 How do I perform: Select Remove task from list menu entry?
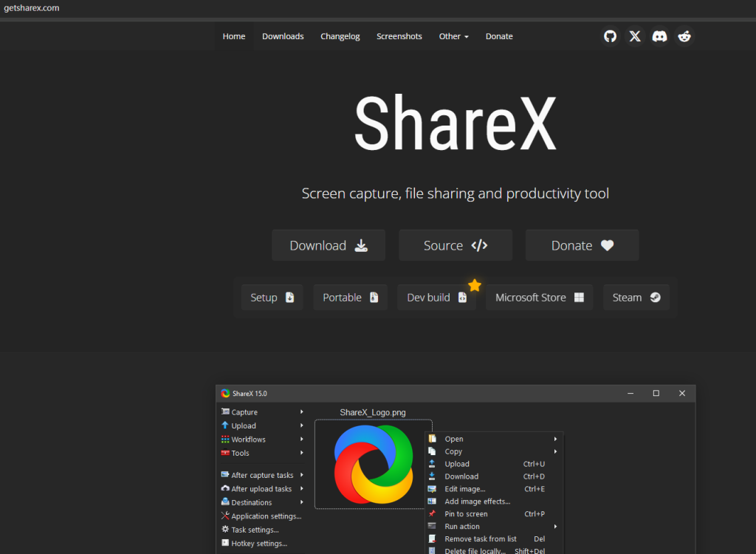pos(494,538)
